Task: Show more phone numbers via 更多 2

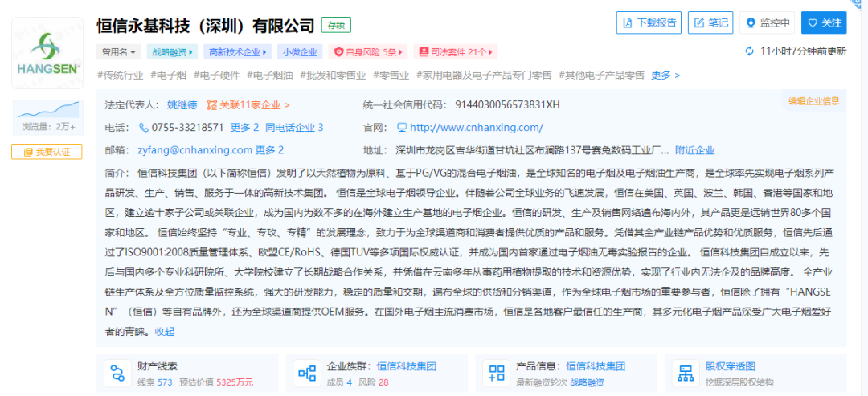Action: click(x=244, y=127)
